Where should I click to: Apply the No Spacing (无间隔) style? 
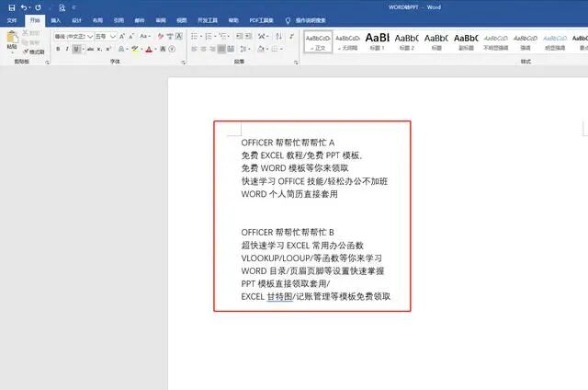pyautogui.click(x=347, y=41)
